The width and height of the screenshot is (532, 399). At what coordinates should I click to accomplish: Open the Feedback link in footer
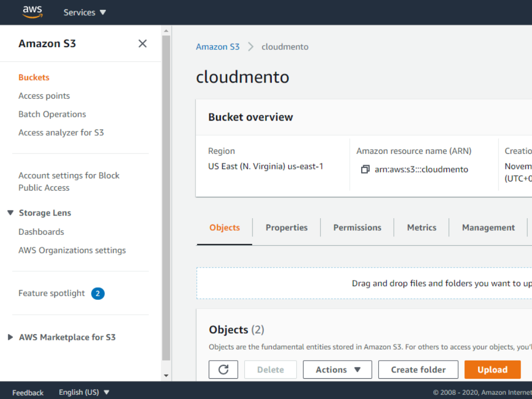click(28, 392)
